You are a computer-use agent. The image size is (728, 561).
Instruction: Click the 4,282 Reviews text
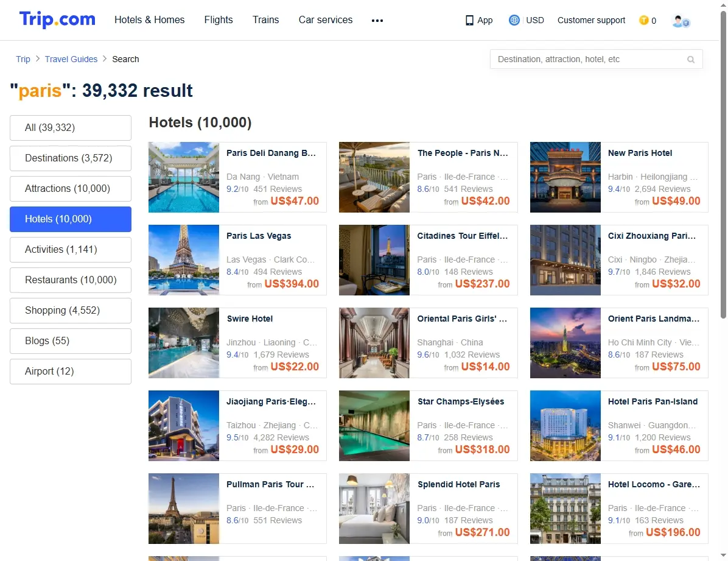click(x=281, y=437)
